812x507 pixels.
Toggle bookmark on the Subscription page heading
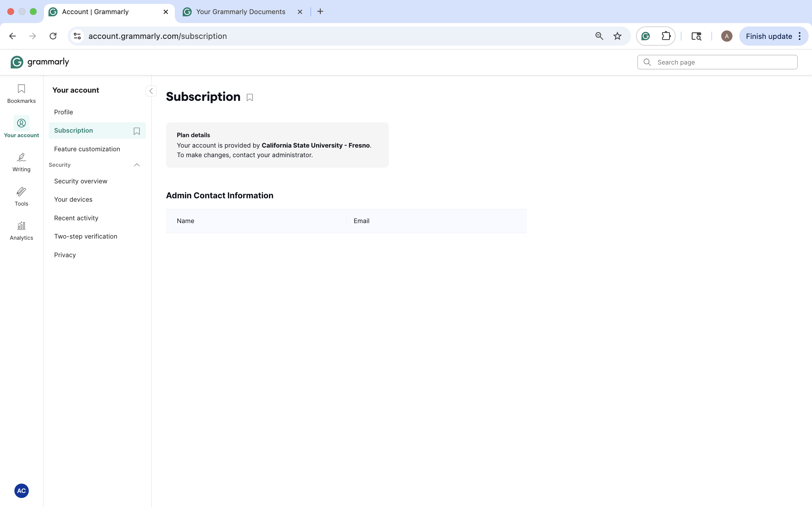click(250, 97)
